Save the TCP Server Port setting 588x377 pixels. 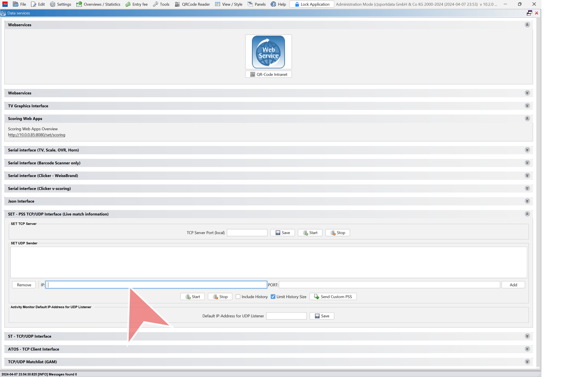coord(283,233)
